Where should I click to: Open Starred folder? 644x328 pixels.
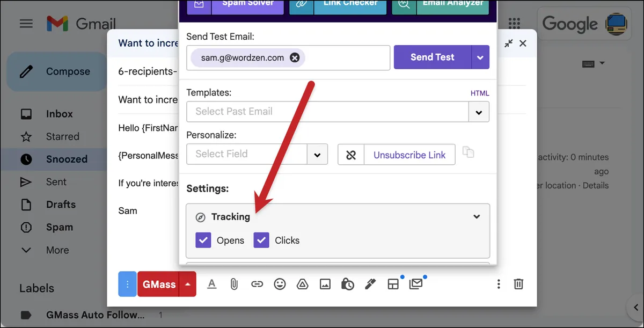tap(62, 136)
